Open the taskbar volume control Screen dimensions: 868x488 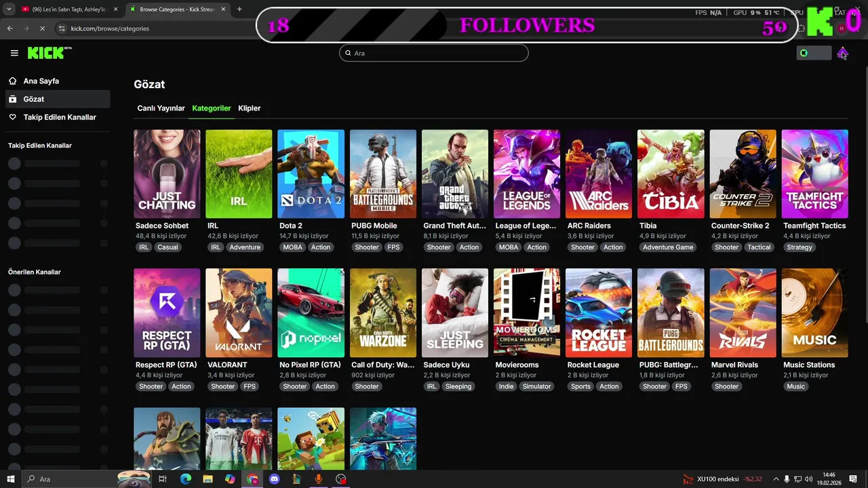[x=808, y=479]
